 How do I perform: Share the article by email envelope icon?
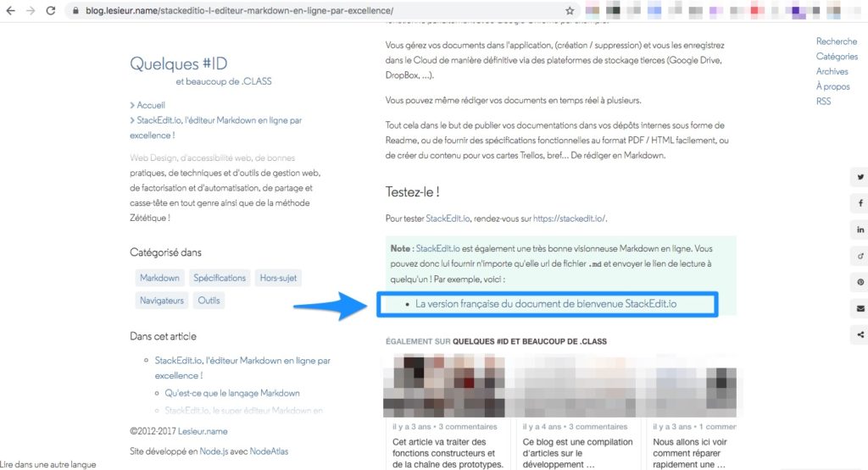point(860,308)
